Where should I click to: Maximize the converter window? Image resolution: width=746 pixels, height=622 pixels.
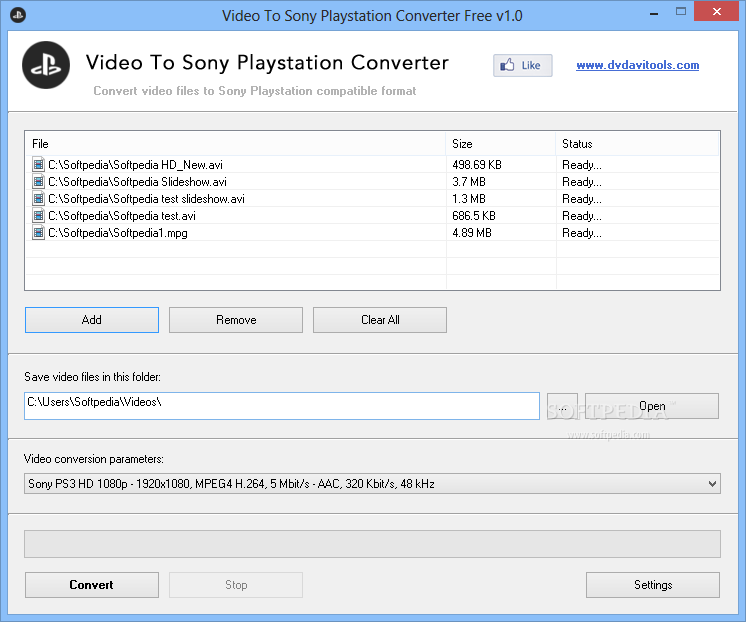pyautogui.click(x=681, y=12)
